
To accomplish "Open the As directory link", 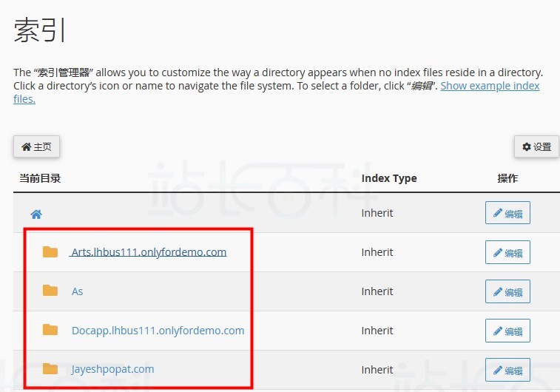I will click(x=77, y=291).
